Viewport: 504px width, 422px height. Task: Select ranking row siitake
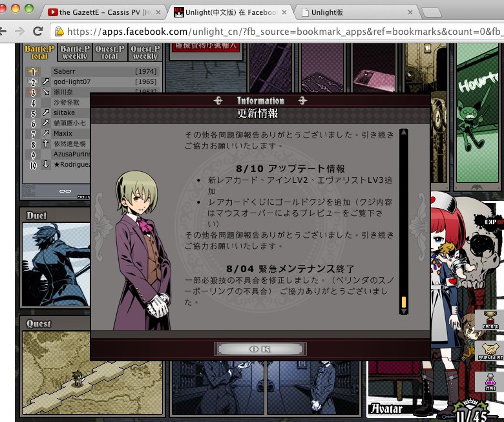pyautogui.click(x=58, y=113)
